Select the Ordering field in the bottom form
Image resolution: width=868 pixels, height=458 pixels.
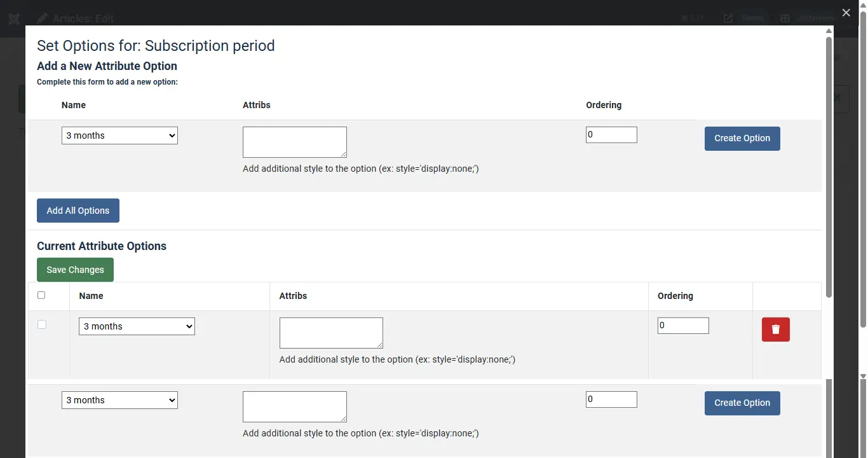(611, 399)
